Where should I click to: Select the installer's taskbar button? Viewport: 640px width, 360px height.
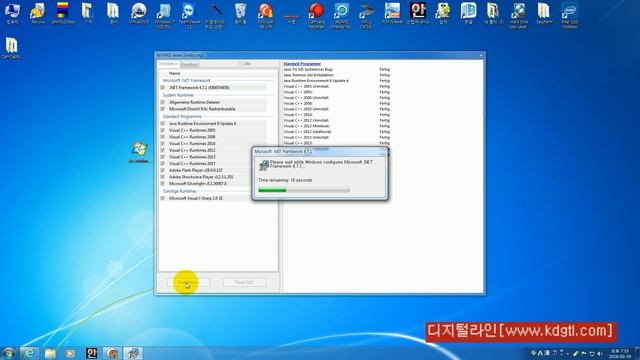(133, 353)
